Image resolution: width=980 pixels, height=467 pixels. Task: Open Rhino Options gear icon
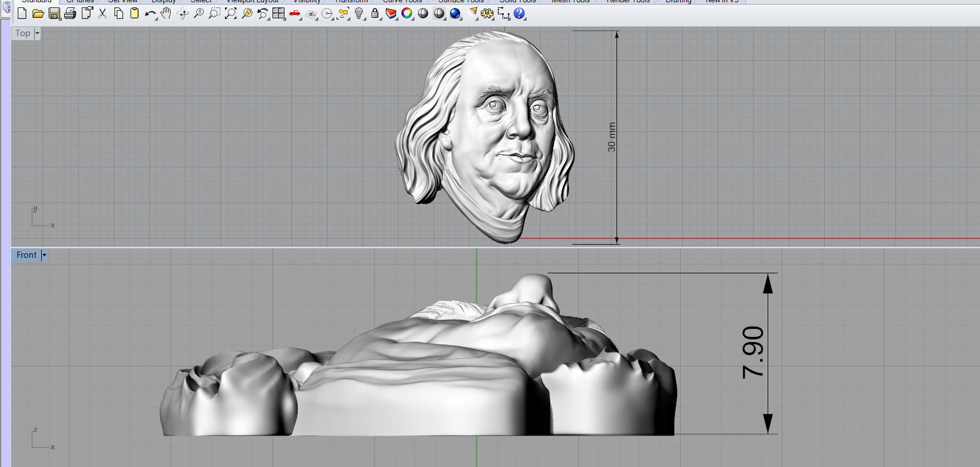[x=487, y=13]
